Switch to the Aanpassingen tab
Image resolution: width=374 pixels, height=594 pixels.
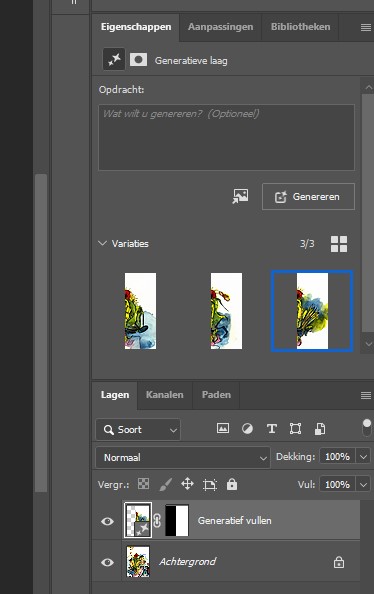pos(221,27)
